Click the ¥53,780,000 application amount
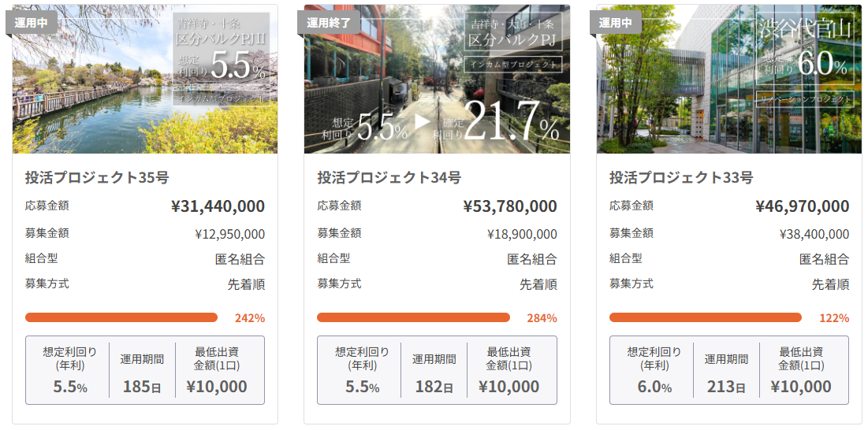 click(510, 206)
